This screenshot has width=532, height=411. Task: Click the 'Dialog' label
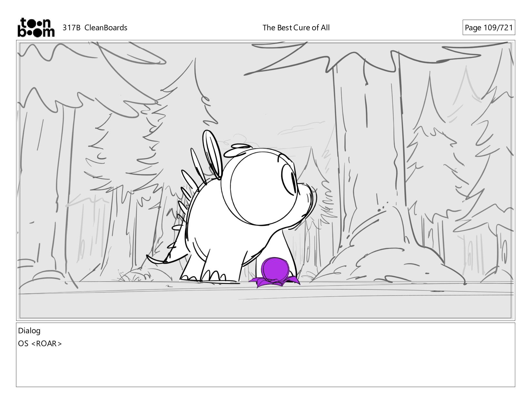(29, 331)
